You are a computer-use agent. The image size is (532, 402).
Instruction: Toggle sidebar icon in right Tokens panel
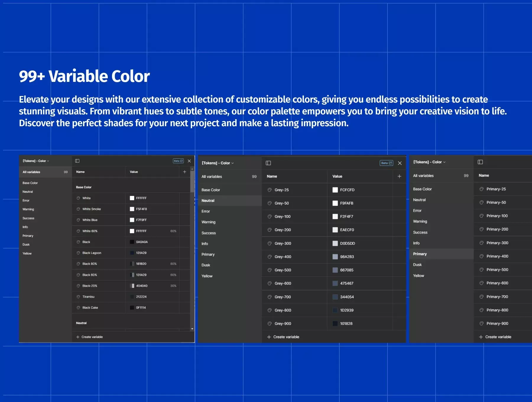click(x=480, y=162)
